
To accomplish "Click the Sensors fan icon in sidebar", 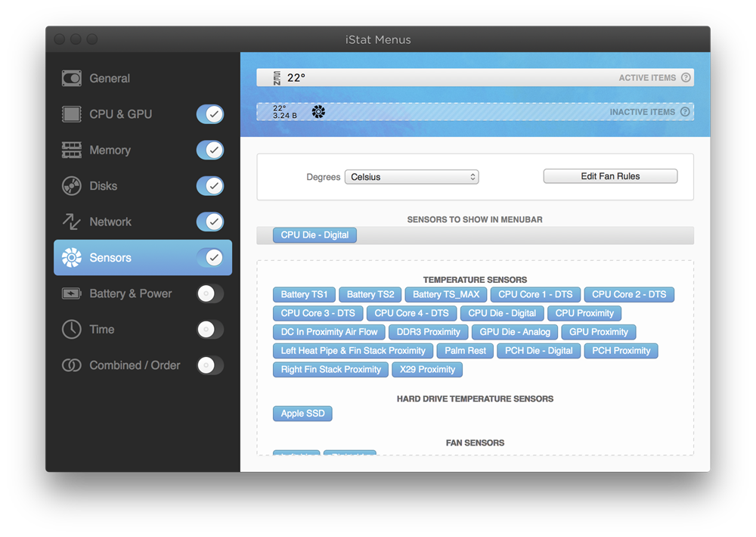I will [x=71, y=258].
